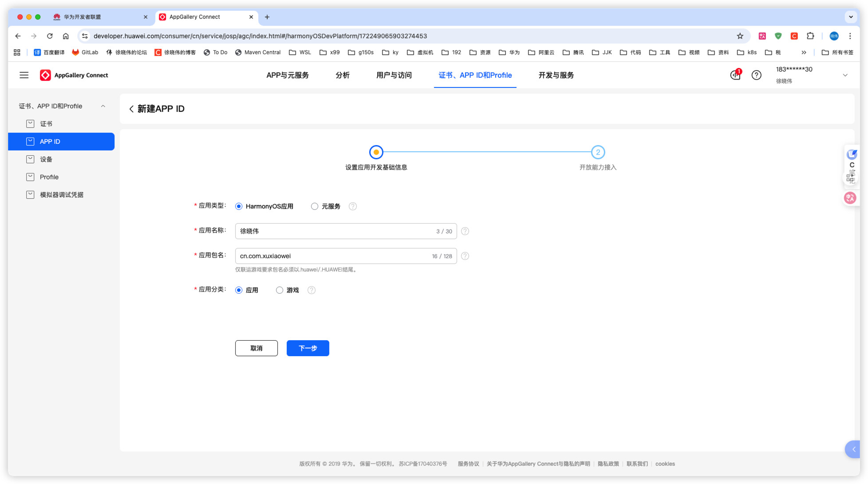This screenshot has width=868, height=484.
Task: Open the help question mark in header
Action: pos(756,75)
